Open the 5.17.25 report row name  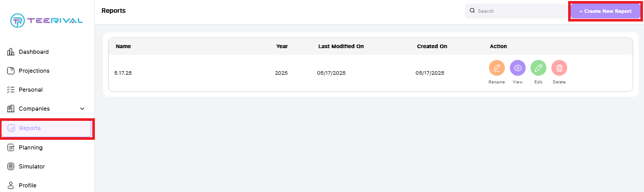pyautogui.click(x=123, y=73)
